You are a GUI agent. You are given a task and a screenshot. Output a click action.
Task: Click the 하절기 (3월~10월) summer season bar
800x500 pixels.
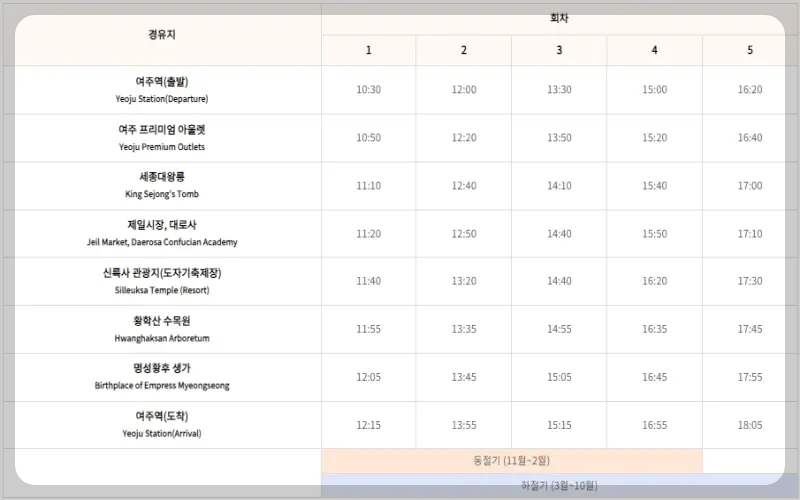(x=559, y=485)
